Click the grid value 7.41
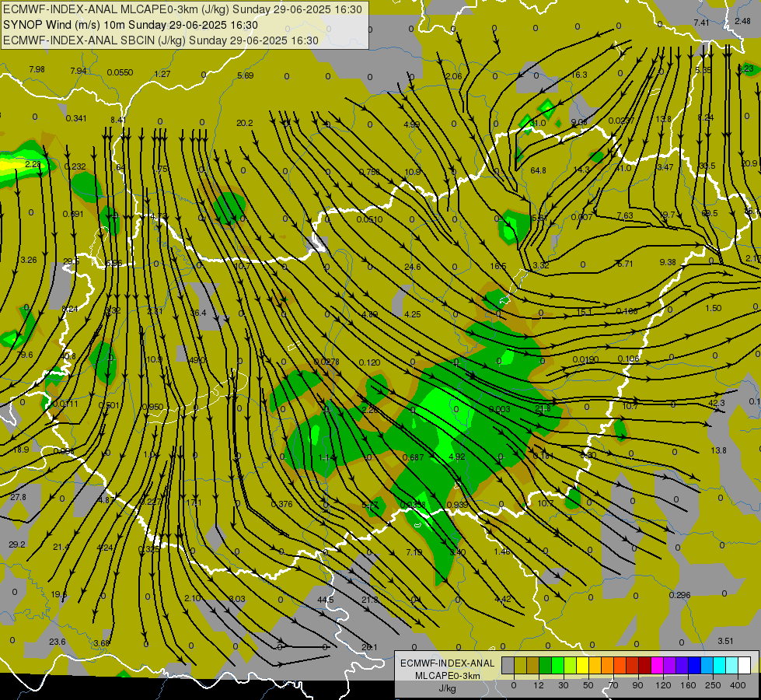 pos(701,23)
